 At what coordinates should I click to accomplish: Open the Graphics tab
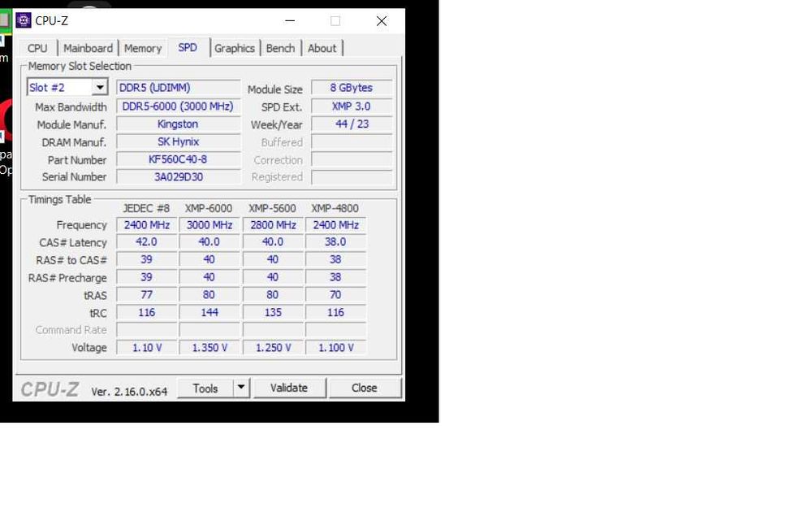tap(235, 48)
